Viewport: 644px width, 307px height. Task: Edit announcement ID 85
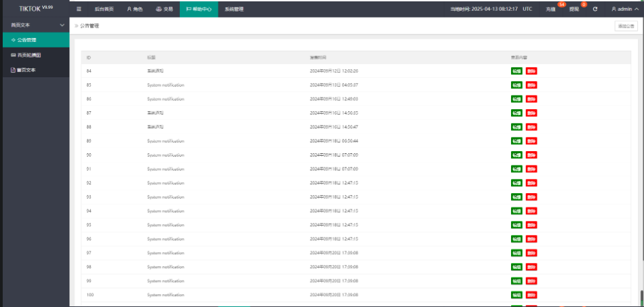tap(516, 85)
